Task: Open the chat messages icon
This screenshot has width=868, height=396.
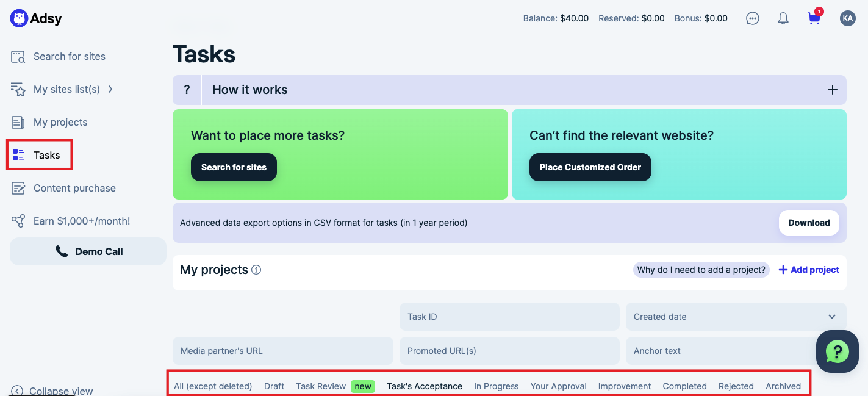Action: pyautogui.click(x=753, y=18)
